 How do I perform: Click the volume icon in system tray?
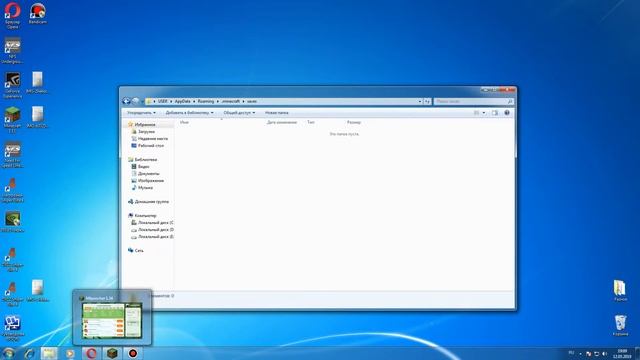[x=604, y=353]
